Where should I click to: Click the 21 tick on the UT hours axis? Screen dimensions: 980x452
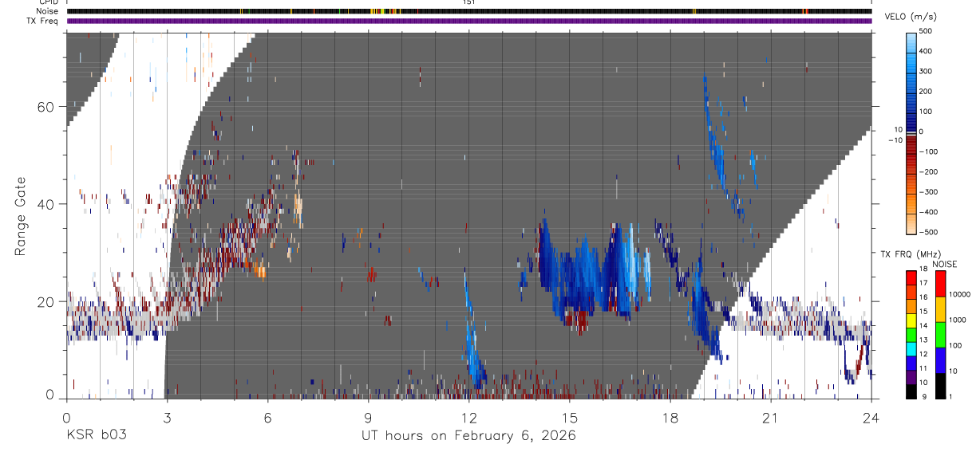[770, 417]
